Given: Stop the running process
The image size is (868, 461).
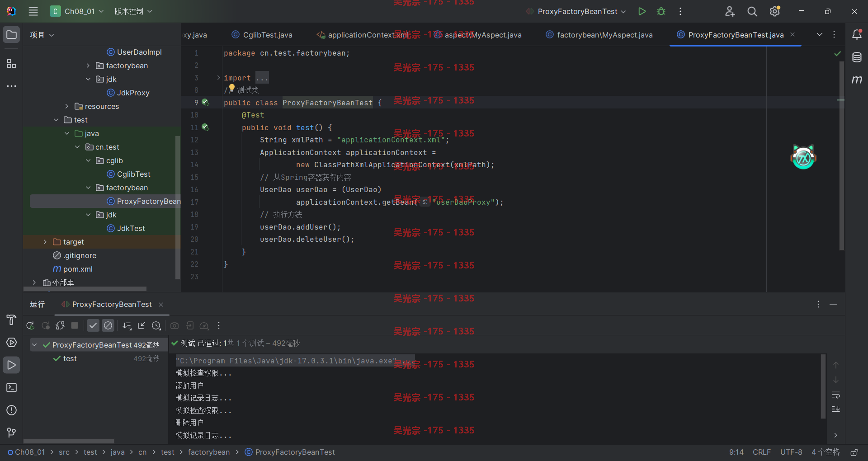Looking at the screenshot, I should pos(75,325).
